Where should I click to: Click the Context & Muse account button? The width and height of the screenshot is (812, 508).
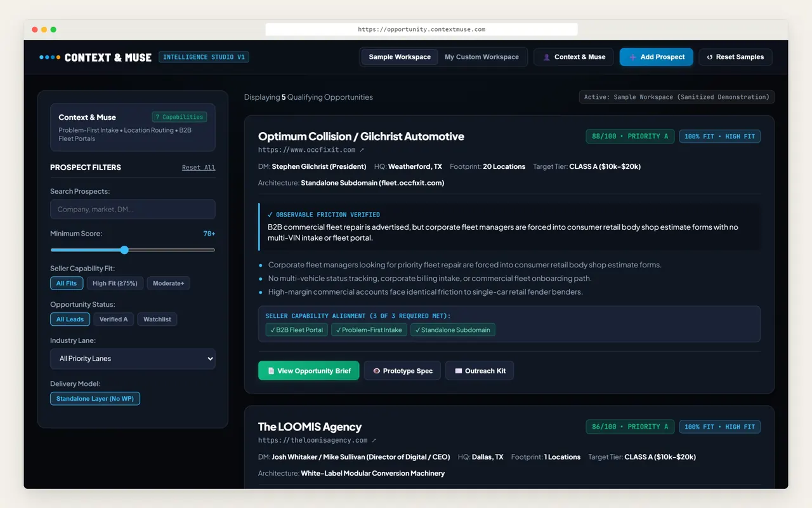click(573, 57)
